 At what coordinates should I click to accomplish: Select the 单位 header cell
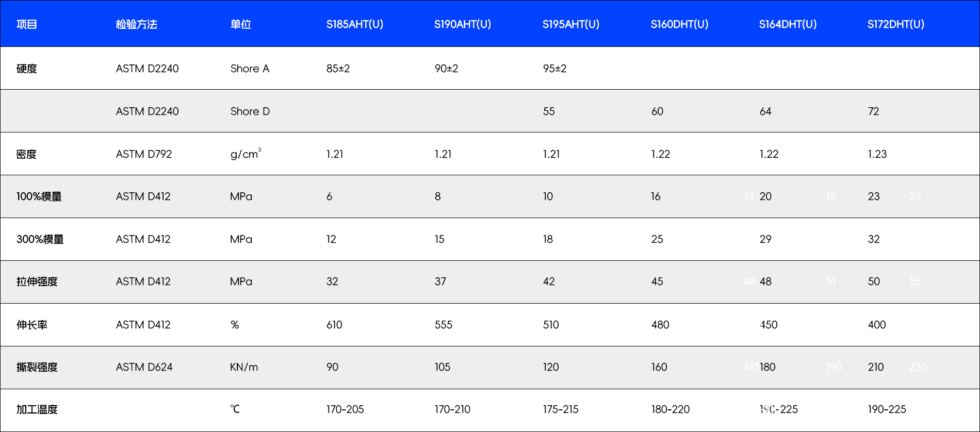[240, 24]
